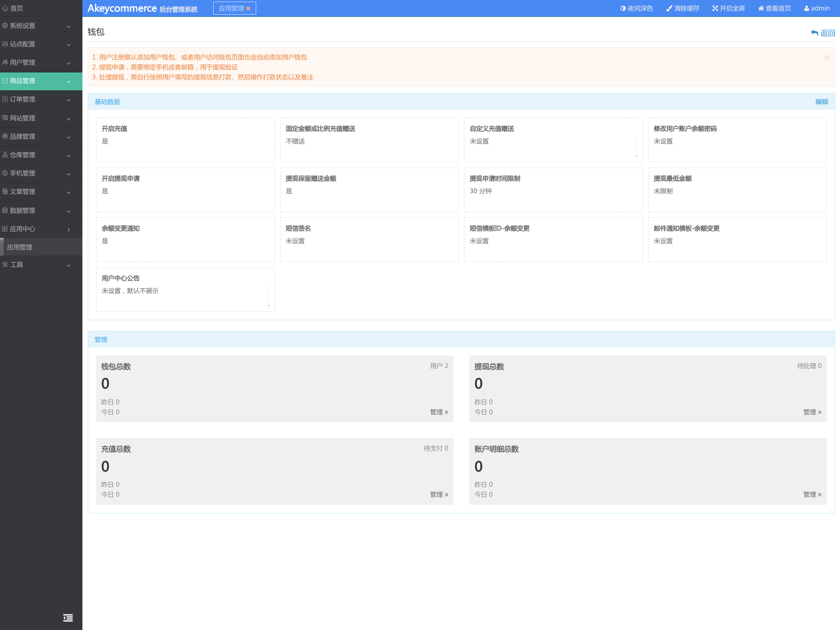Open 管理 link in 提现总数 card
This screenshot has width=840, height=630.
[812, 412]
